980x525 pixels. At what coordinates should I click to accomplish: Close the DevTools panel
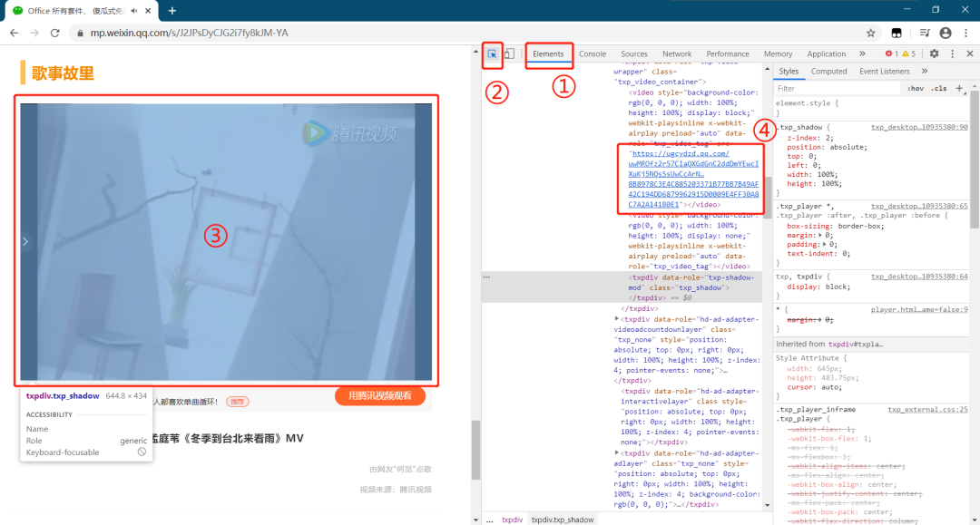[970, 53]
